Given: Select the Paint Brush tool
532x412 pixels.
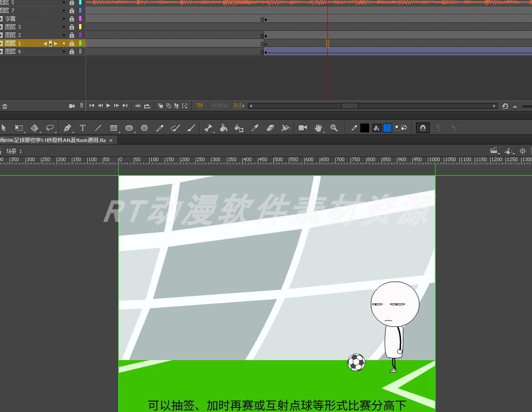Looking at the screenshot, I should point(175,128).
